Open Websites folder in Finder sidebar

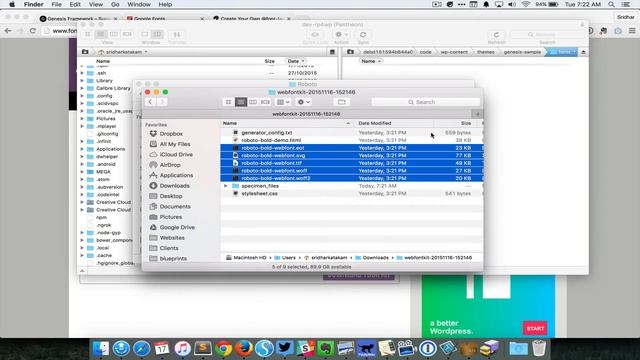coord(172,238)
